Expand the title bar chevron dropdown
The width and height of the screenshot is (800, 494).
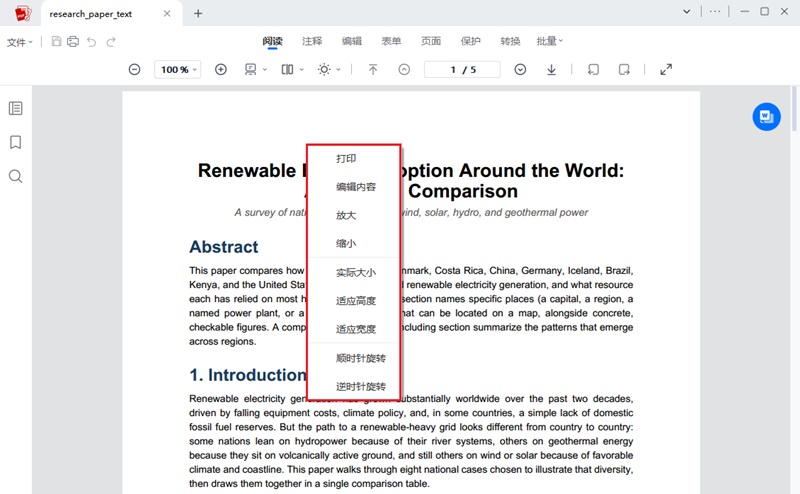point(687,11)
